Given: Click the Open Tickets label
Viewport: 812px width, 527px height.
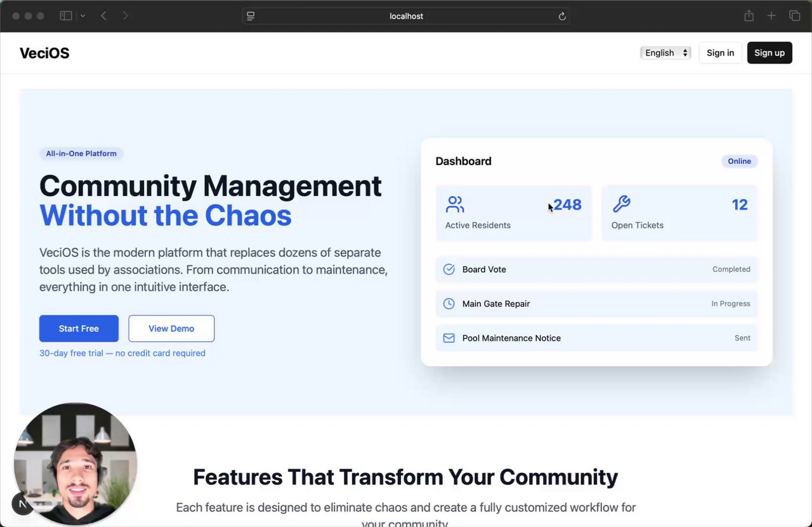Looking at the screenshot, I should [637, 225].
